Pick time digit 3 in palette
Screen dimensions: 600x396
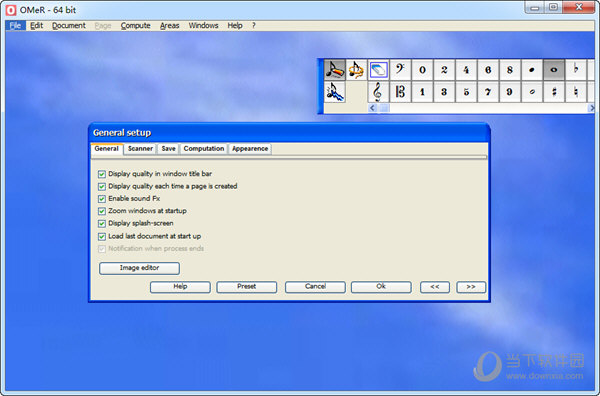(x=444, y=92)
